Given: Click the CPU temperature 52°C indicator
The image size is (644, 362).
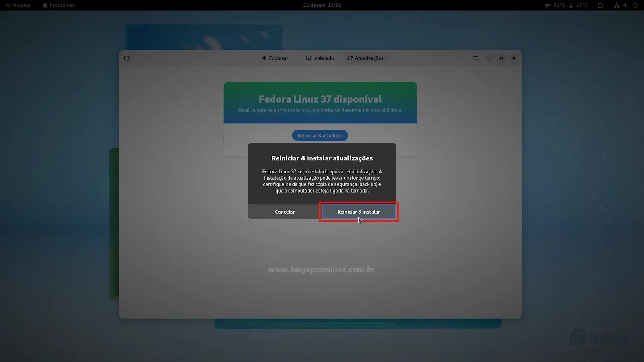Looking at the screenshot, I should [555, 5].
